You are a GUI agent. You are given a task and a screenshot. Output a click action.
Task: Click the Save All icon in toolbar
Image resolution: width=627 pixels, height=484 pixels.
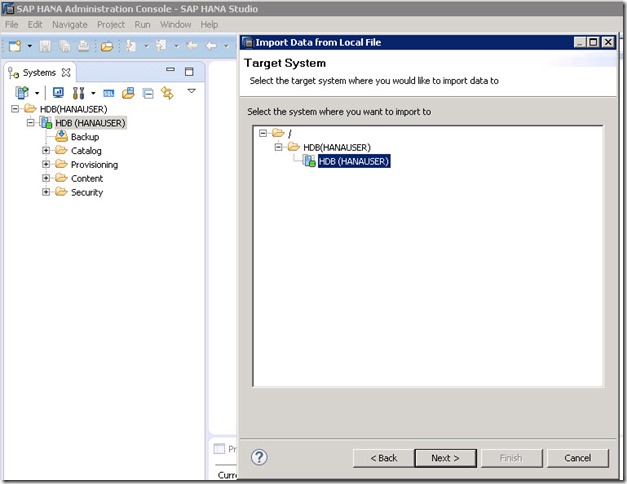(64, 46)
